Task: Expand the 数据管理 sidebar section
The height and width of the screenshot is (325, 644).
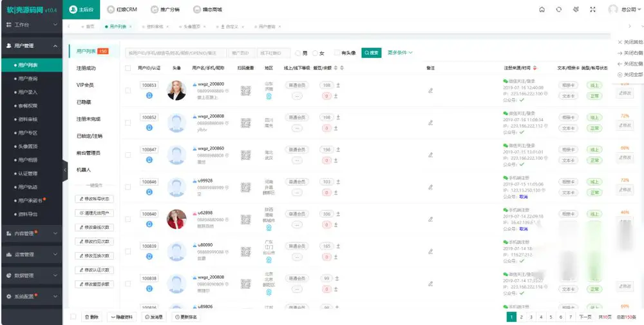Action: [x=31, y=275]
